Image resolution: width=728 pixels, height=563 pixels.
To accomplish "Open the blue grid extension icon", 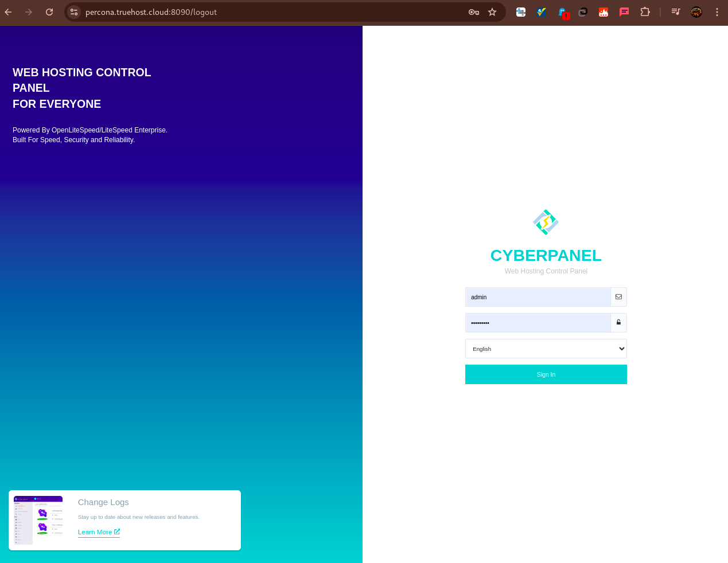I will pyautogui.click(x=521, y=12).
